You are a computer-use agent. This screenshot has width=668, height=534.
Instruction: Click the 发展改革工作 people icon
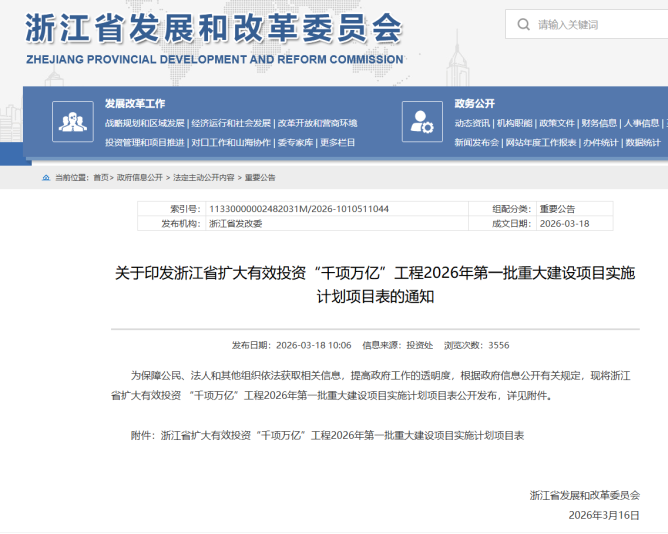pos(72,122)
